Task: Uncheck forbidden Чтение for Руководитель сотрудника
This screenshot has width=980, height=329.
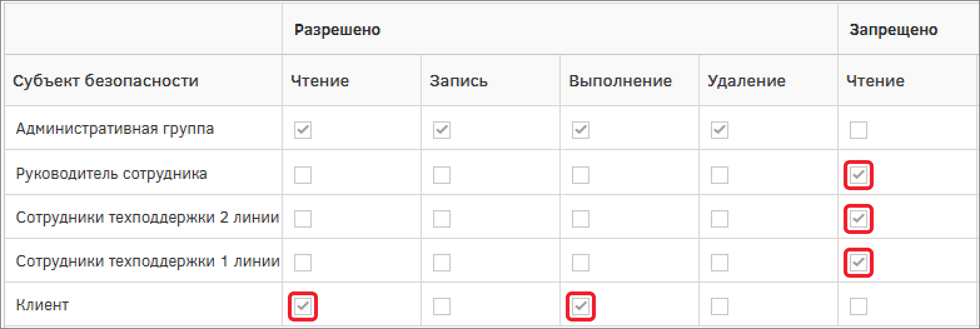Action: [859, 175]
